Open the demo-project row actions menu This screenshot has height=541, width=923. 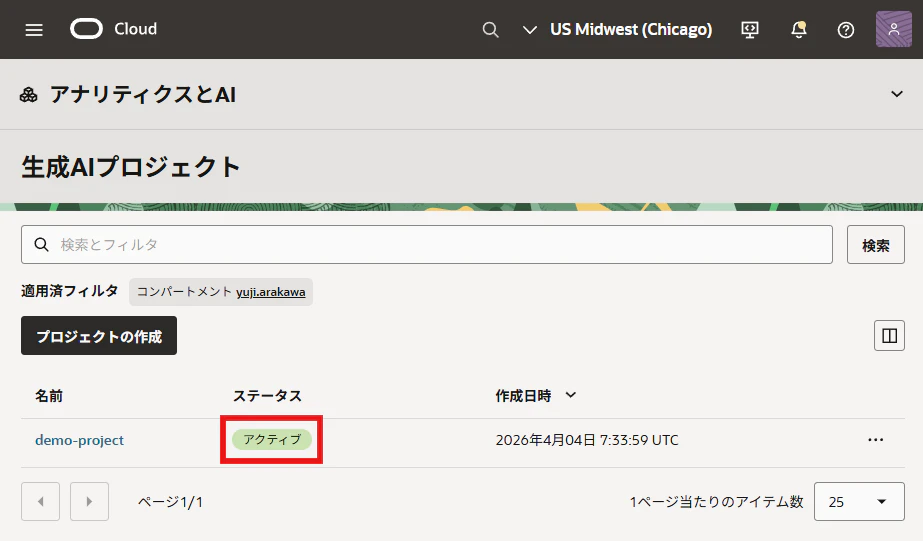coord(875,440)
